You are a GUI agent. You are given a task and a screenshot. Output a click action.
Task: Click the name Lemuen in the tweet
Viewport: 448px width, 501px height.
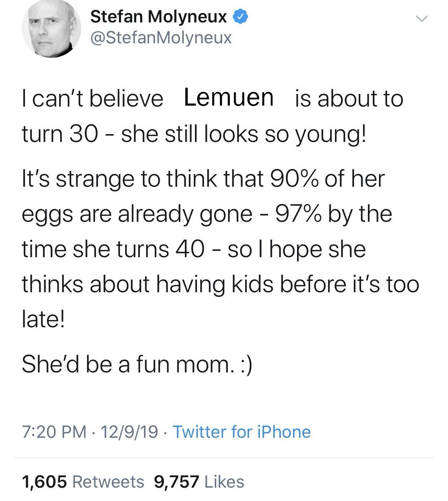point(229,97)
